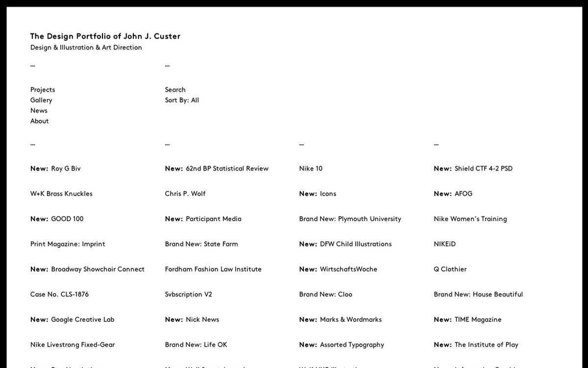Select the 62nd BP Statistical Review project
The width and height of the screenshot is (588, 368).
216,168
